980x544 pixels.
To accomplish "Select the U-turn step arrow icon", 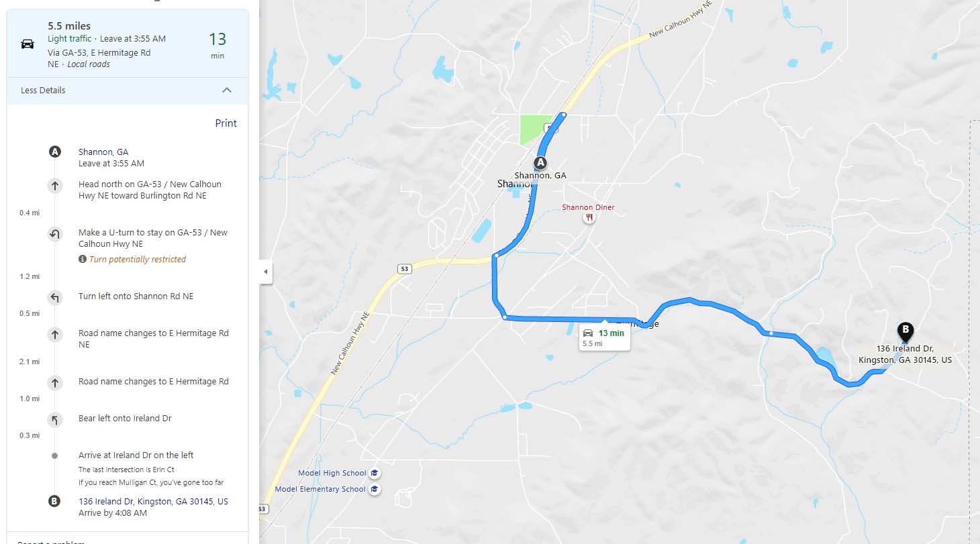I will [55, 234].
